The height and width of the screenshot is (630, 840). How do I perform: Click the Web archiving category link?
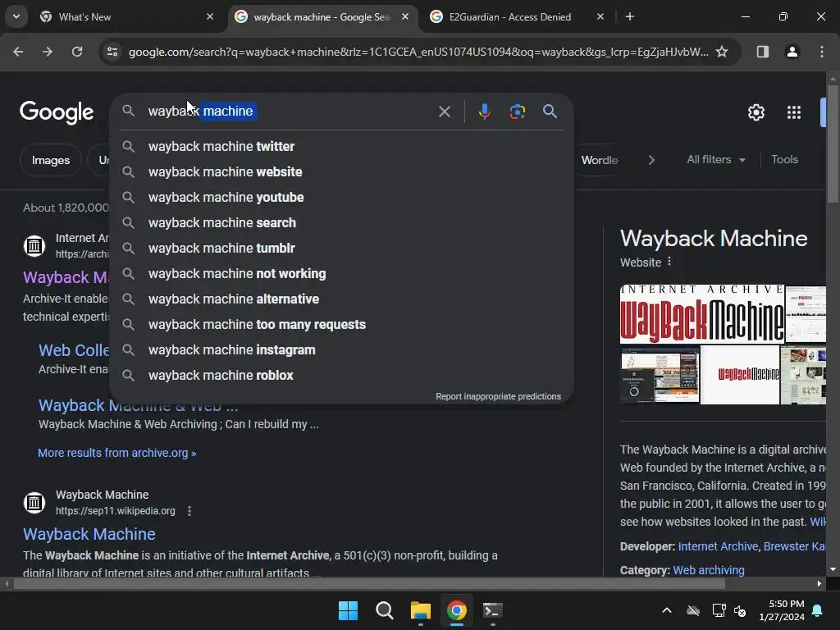click(708, 570)
